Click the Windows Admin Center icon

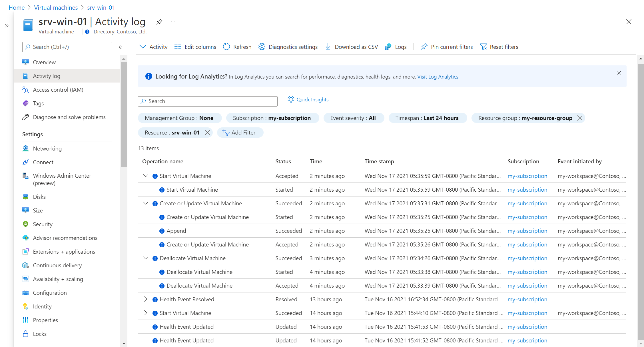25,176
